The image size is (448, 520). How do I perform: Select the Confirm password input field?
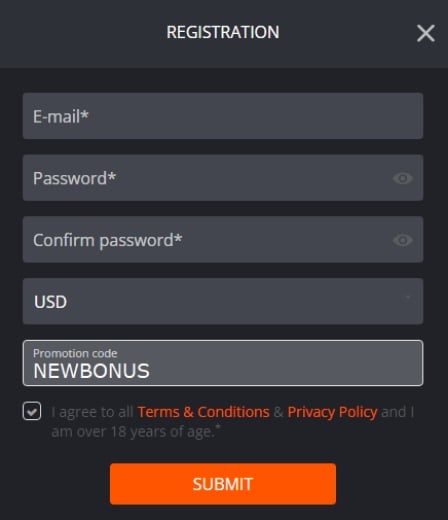click(223, 239)
